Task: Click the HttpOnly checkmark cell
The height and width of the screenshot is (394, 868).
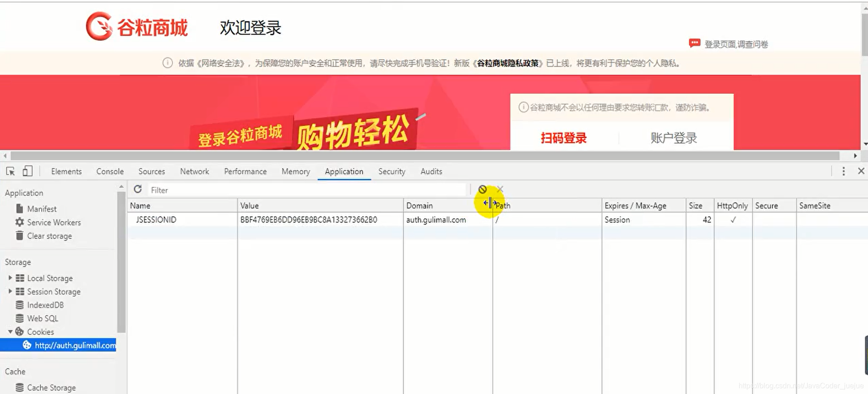Action: click(x=733, y=220)
